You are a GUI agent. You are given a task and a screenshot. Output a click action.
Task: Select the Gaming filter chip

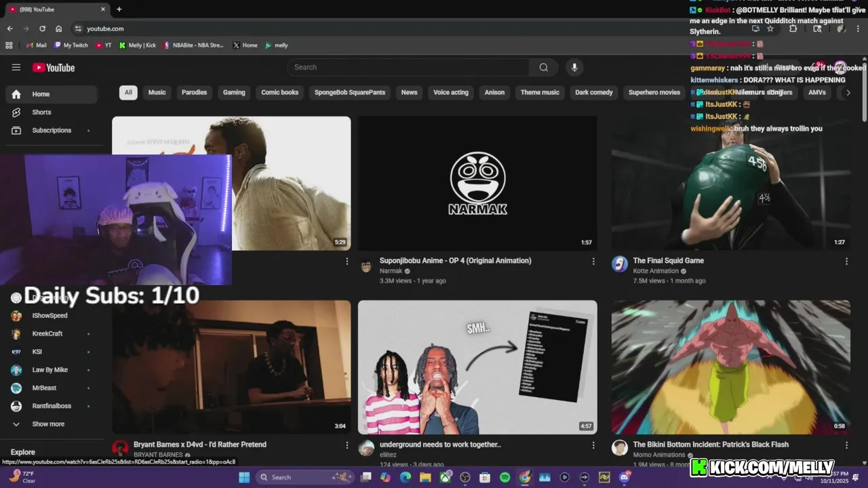pos(234,92)
